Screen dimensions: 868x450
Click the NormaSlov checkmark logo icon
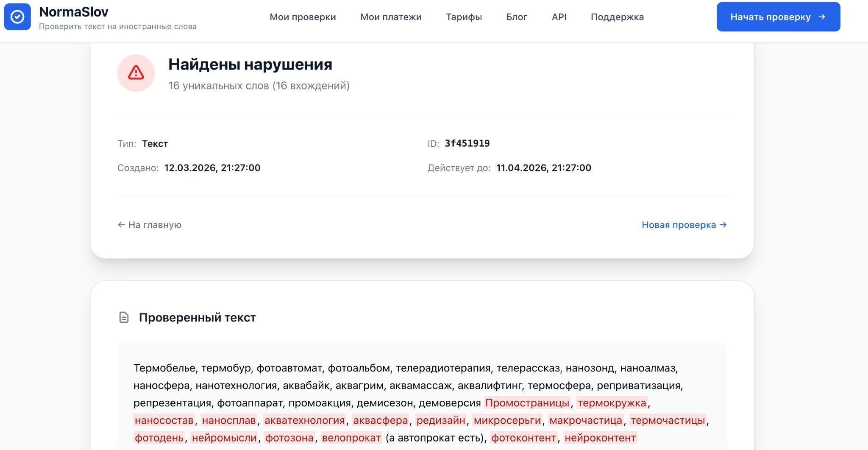click(x=17, y=17)
